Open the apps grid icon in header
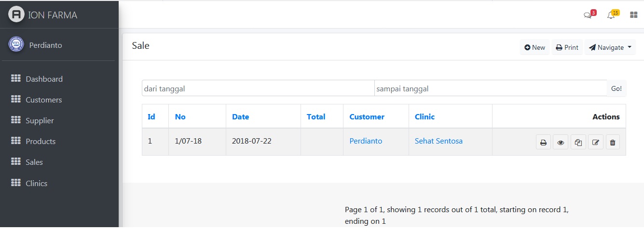The image size is (644, 232). click(634, 15)
